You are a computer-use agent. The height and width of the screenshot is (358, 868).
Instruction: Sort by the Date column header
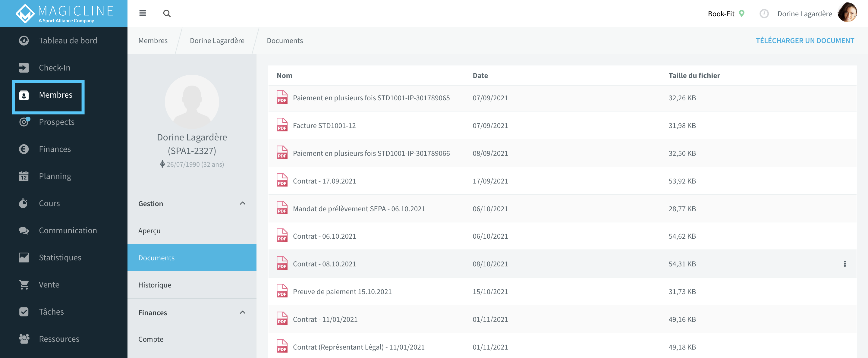(x=480, y=75)
